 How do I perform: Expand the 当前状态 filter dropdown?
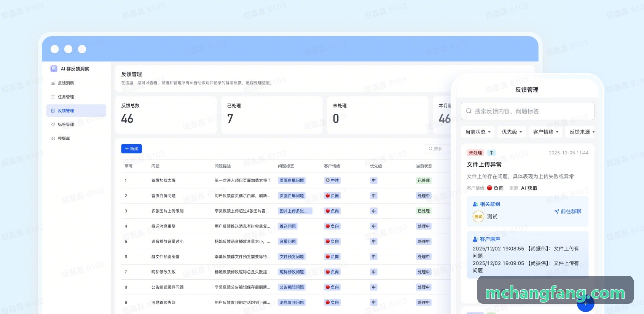pyautogui.click(x=478, y=132)
